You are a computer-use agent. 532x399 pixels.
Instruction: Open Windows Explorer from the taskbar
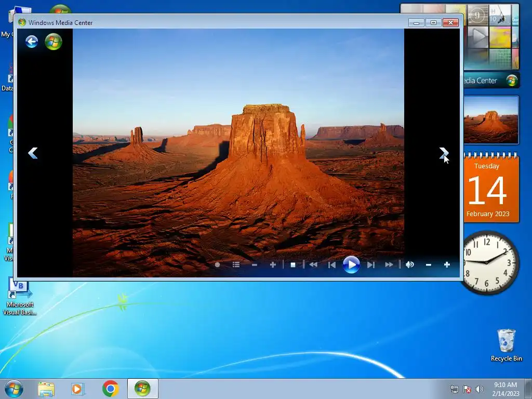pos(46,389)
